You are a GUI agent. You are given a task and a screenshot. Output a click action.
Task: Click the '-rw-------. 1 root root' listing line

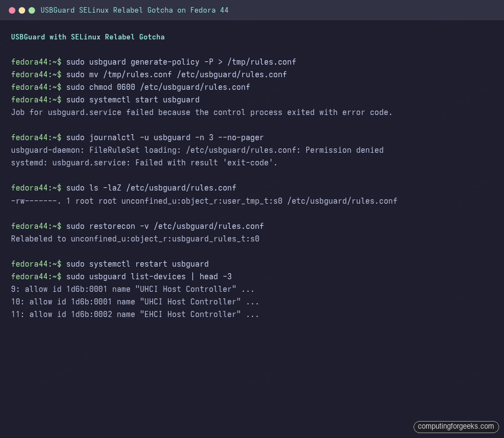204,201
